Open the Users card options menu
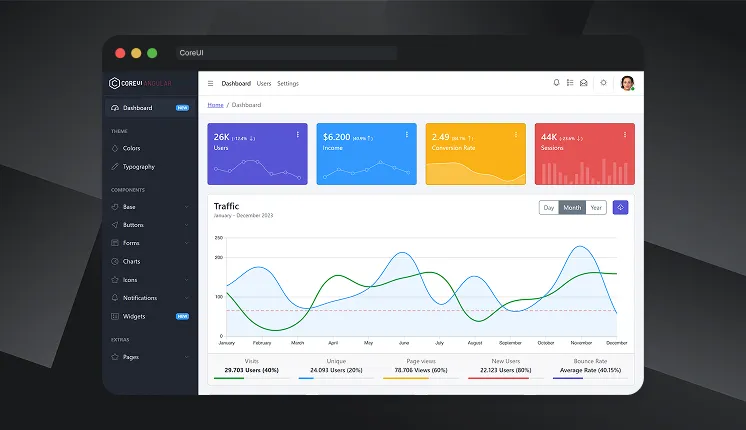This screenshot has height=430, width=746. point(297,134)
